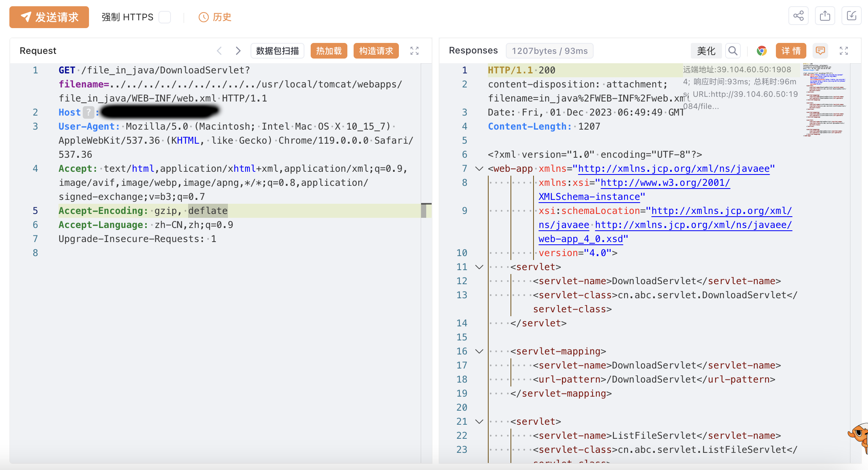868x470 pixels.
Task: Expand the Request panel fullscreen
Action: 414,51
